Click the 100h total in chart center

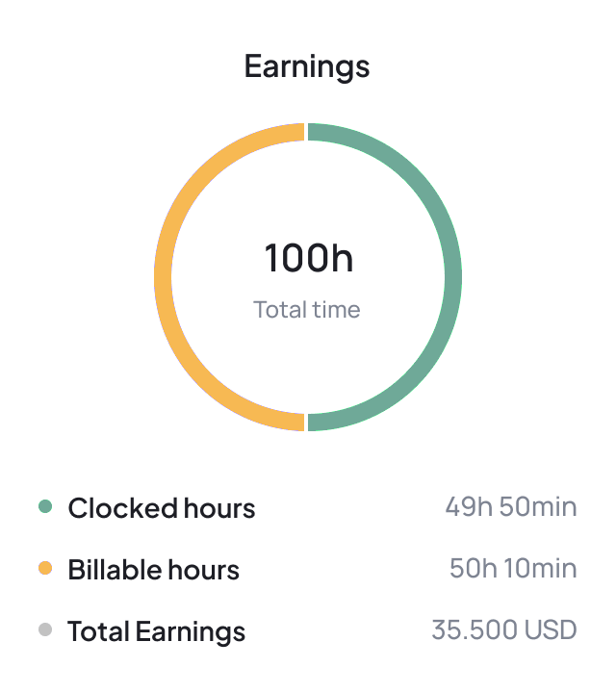pos(308,258)
